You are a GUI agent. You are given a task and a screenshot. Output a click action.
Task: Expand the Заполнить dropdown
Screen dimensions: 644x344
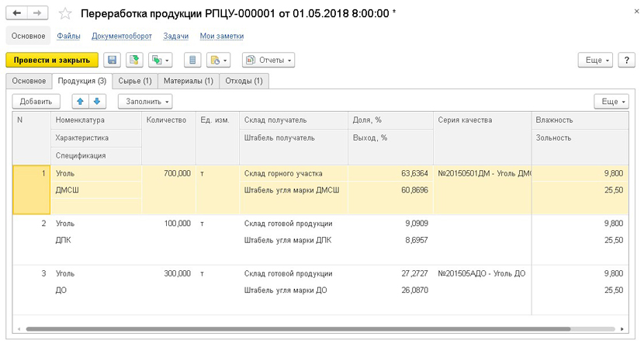[x=145, y=102]
